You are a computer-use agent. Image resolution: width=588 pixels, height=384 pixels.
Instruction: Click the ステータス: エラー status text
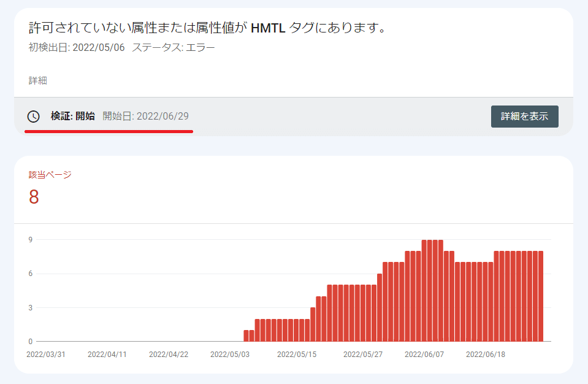(x=174, y=48)
